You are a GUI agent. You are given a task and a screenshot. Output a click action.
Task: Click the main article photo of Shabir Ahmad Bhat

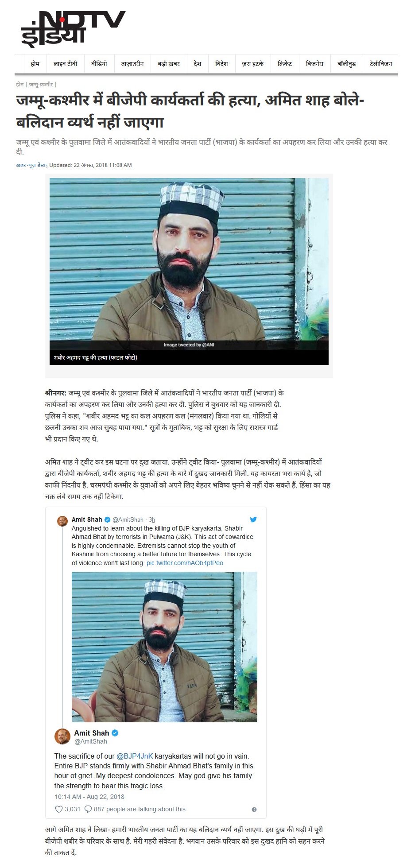pyautogui.click(x=189, y=264)
